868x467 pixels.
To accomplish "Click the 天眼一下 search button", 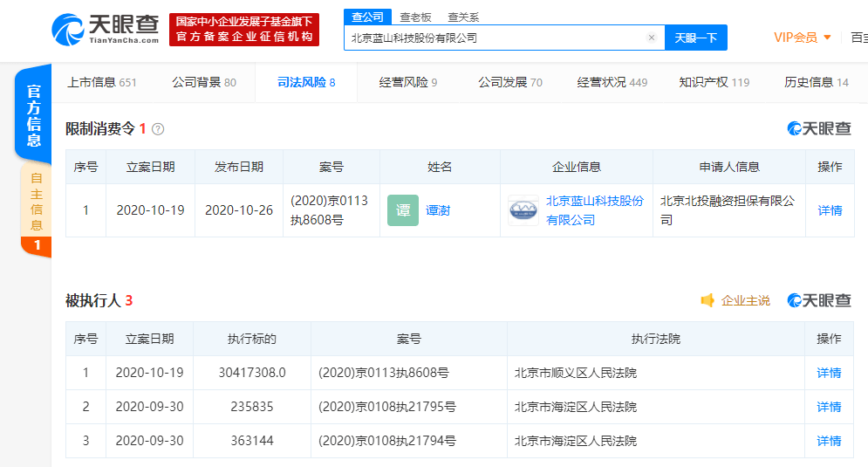I will (x=695, y=38).
